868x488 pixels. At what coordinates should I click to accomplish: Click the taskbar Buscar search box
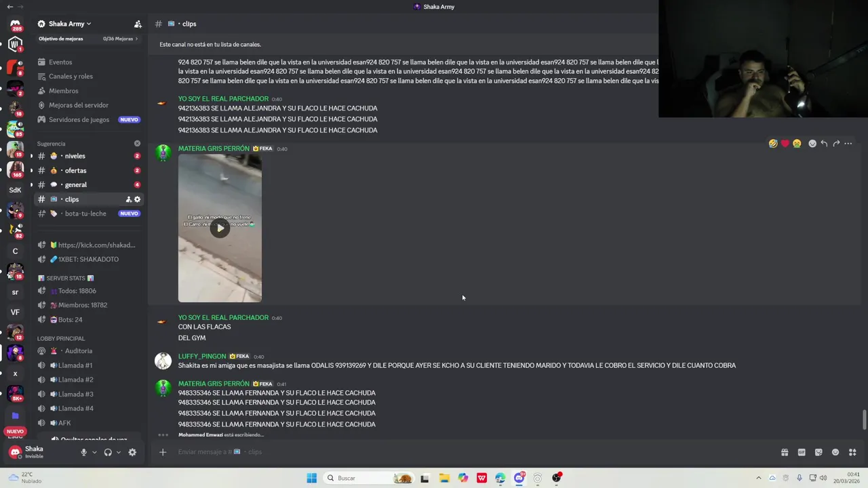click(x=368, y=478)
